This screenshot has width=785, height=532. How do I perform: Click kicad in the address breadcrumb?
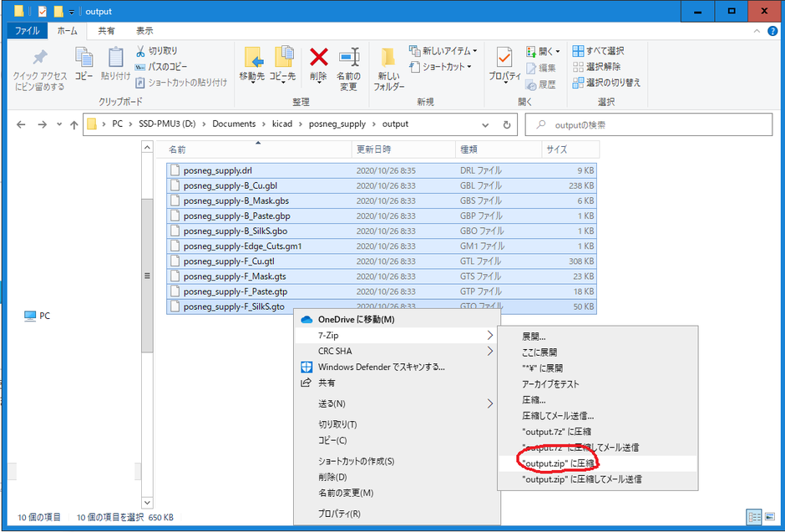point(282,124)
